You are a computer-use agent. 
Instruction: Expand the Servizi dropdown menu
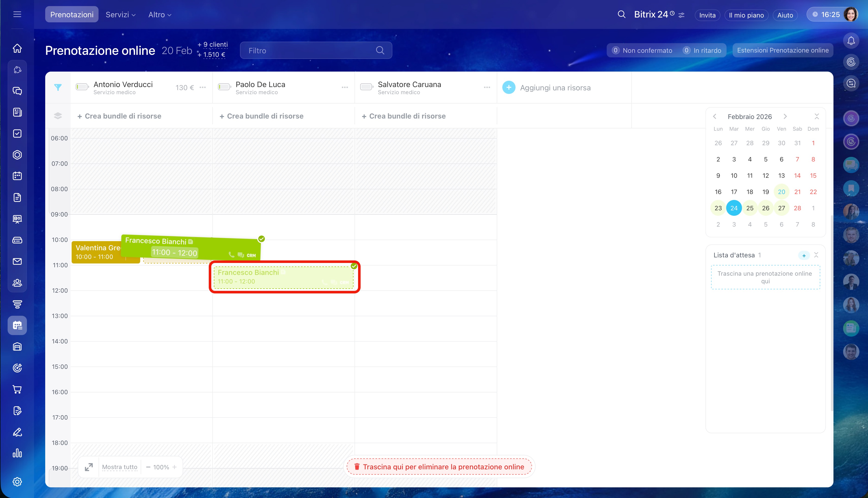coord(120,14)
